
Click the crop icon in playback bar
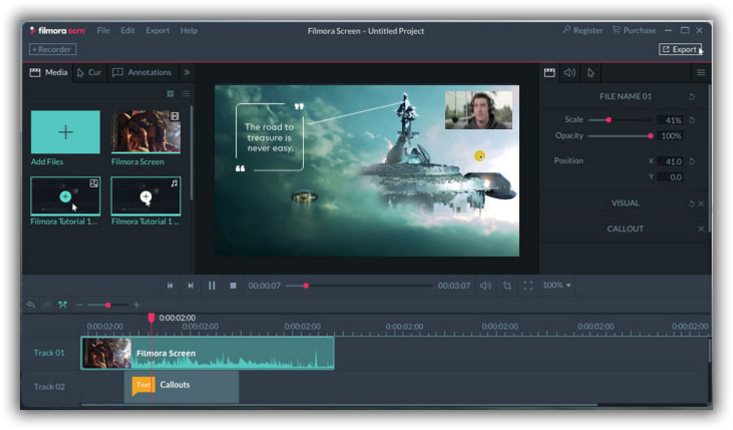click(x=507, y=286)
